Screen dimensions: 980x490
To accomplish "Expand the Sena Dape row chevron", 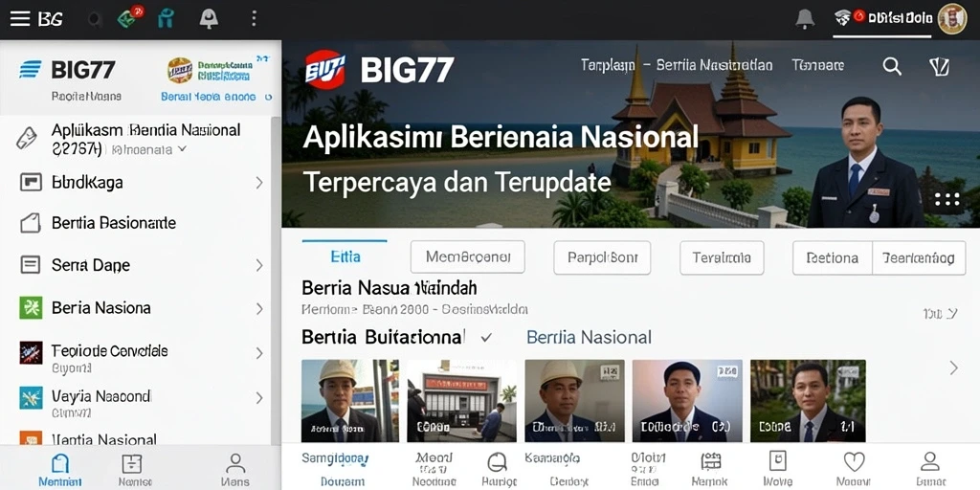I will (258, 266).
